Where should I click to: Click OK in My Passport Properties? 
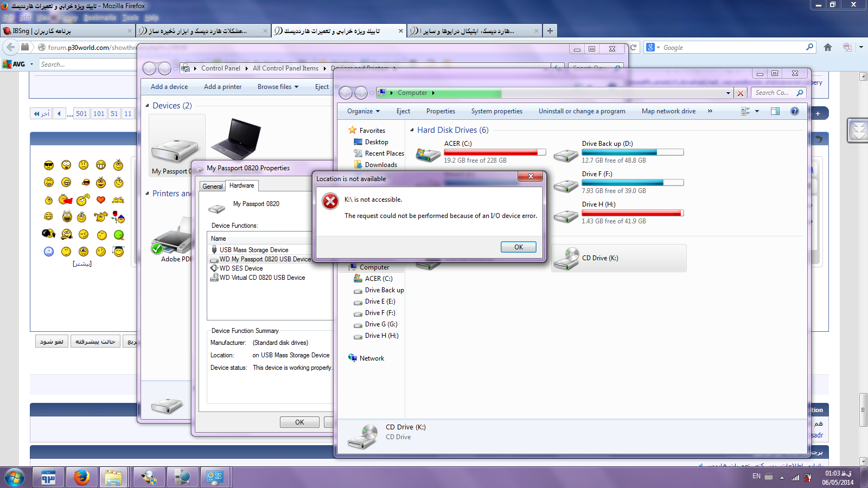point(299,422)
